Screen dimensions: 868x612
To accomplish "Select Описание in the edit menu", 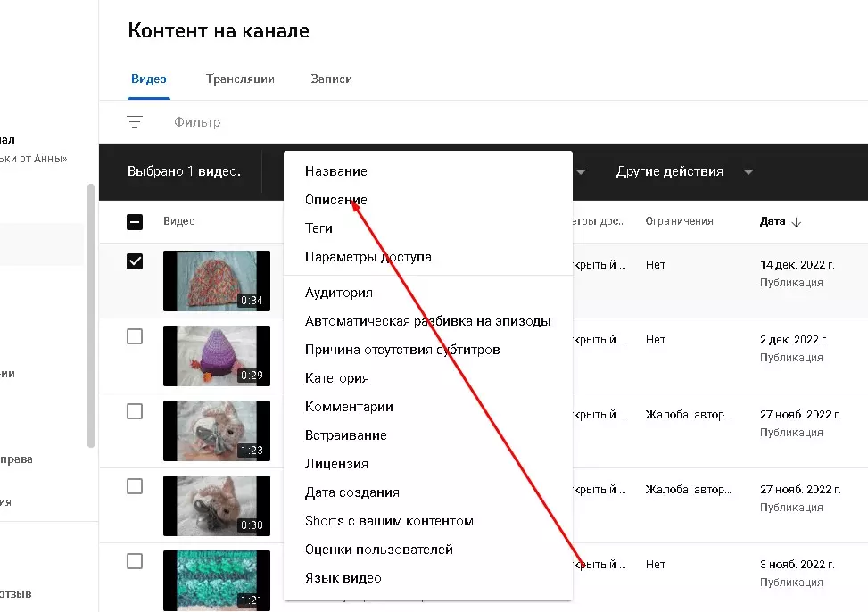I will pyautogui.click(x=336, y=199).
